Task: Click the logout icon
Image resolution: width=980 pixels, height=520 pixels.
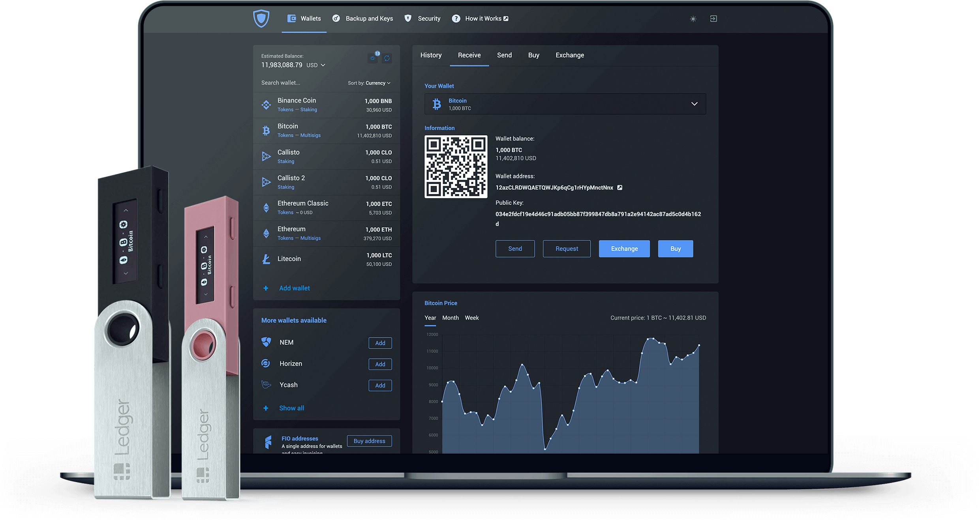Action: [x=713, y=19]
